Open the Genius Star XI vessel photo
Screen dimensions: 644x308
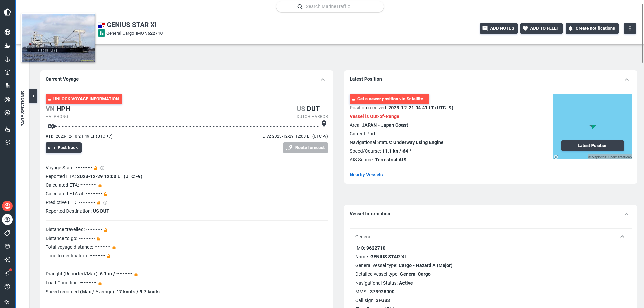point(58,38)
